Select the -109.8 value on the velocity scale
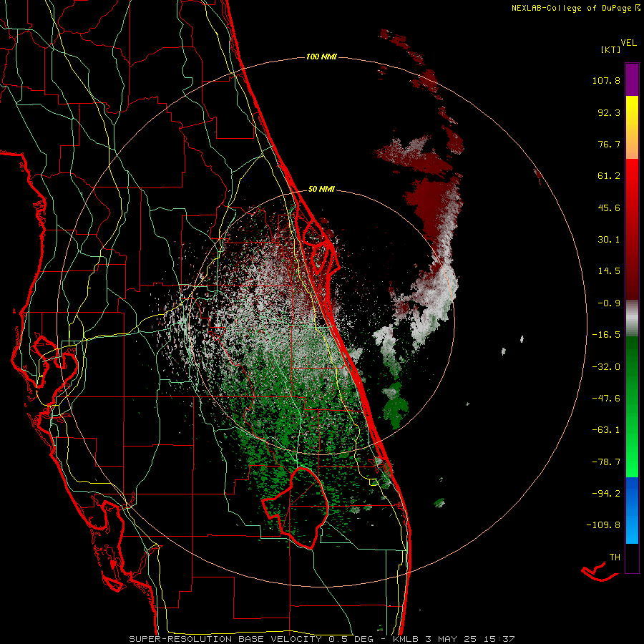This screenshot has height=644, width=644. [603, 525]
